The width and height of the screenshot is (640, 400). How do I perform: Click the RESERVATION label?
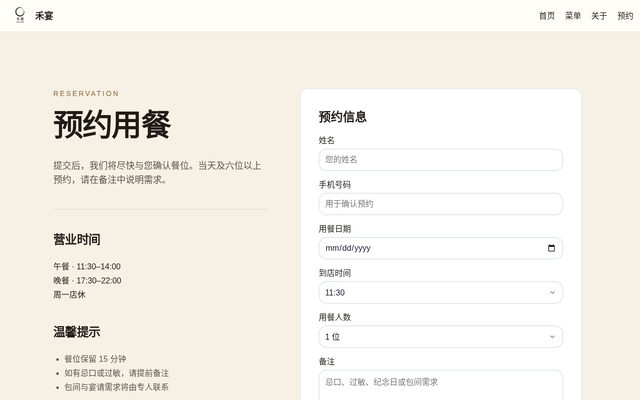86,93
